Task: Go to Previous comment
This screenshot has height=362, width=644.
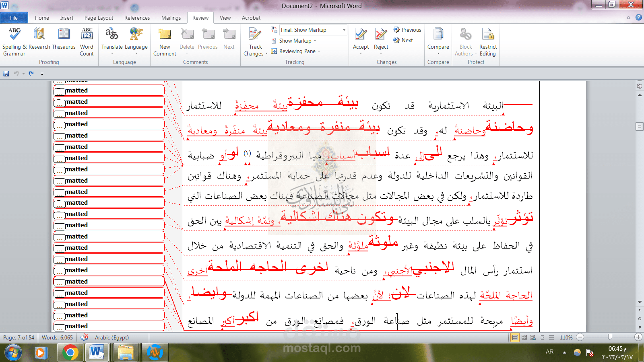Action: click(208, 39)
